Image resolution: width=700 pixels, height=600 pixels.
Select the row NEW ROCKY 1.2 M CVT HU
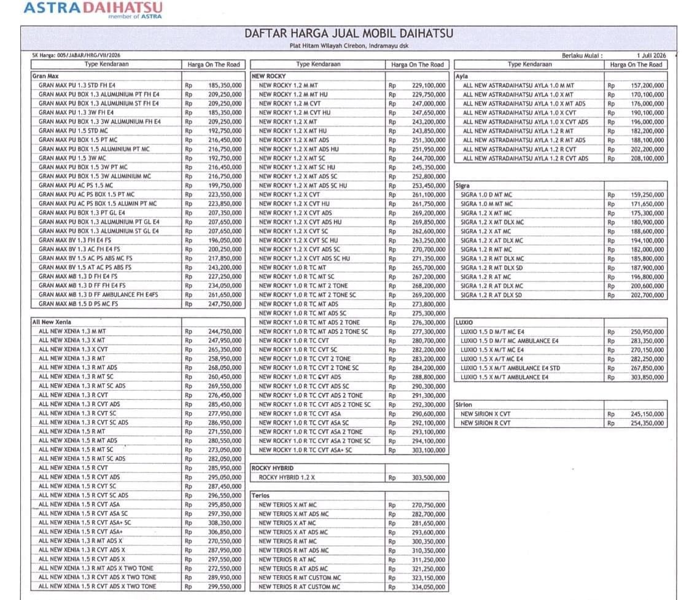[x=349, y=112]
